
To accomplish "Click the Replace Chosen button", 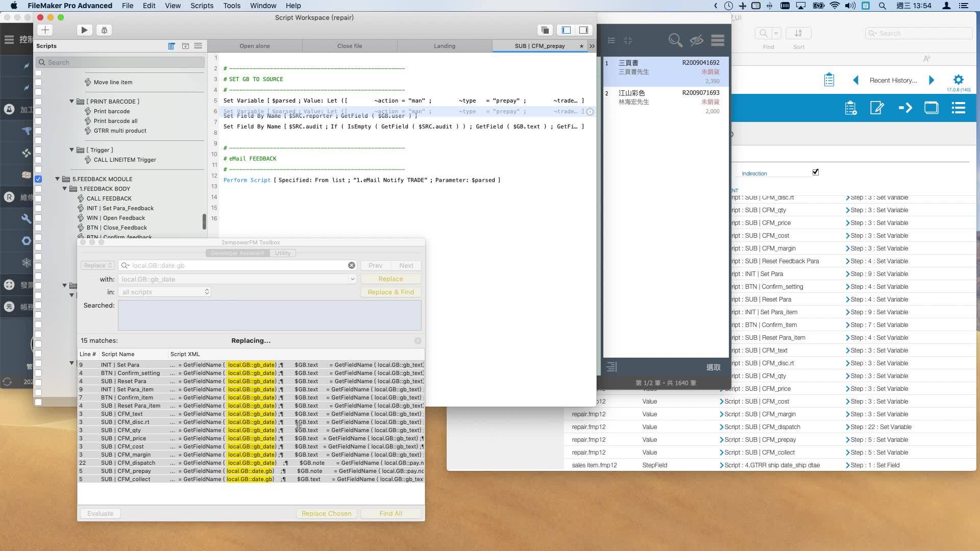I will [x=326, y=513].
